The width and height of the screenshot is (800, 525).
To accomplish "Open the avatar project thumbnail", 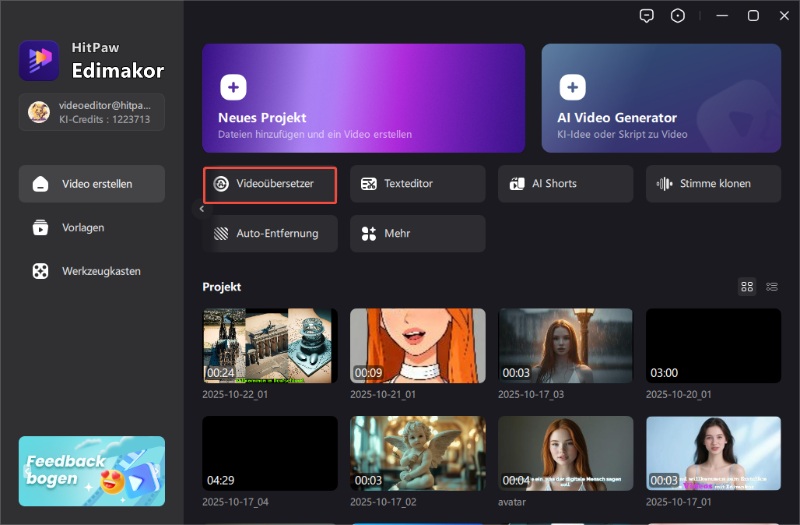I will (565, 453).
